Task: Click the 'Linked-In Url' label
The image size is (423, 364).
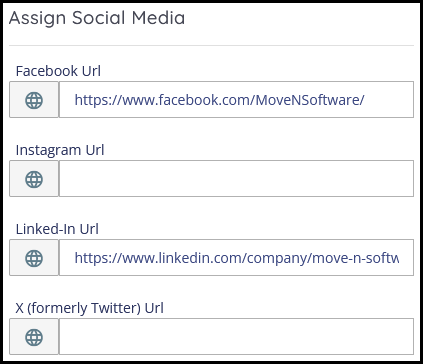Action: (x=57, y=229)
